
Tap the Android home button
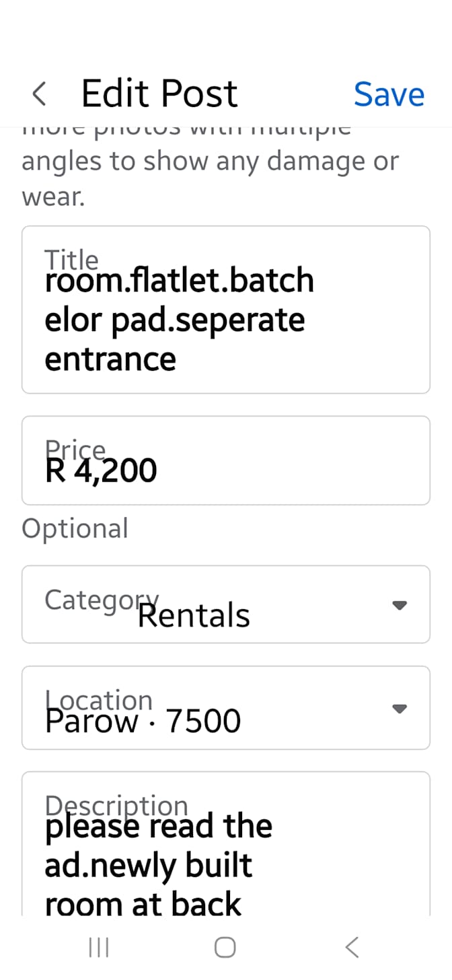[x=225, y=948]
